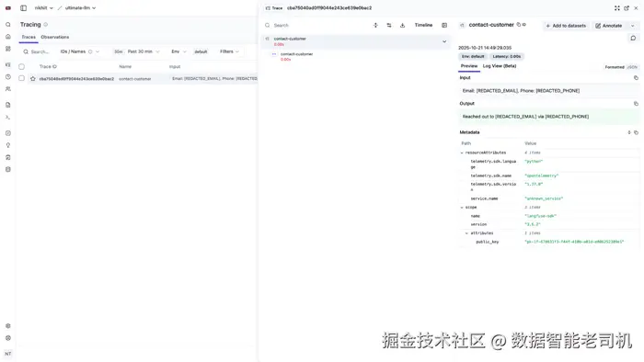
Task: Click the public_key value text
Action: pyautogui.click(x=574, y=242)
